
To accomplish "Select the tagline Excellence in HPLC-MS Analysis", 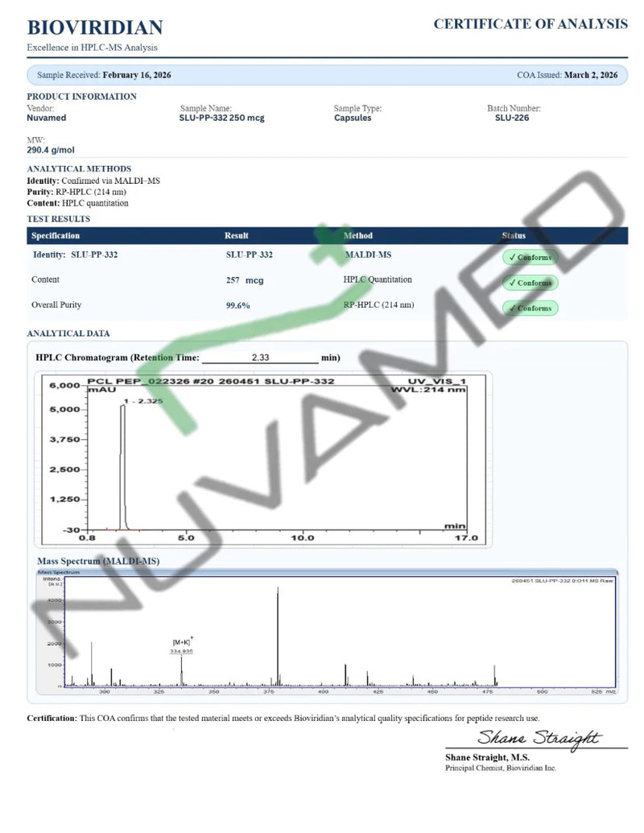I will click(93, 48).
